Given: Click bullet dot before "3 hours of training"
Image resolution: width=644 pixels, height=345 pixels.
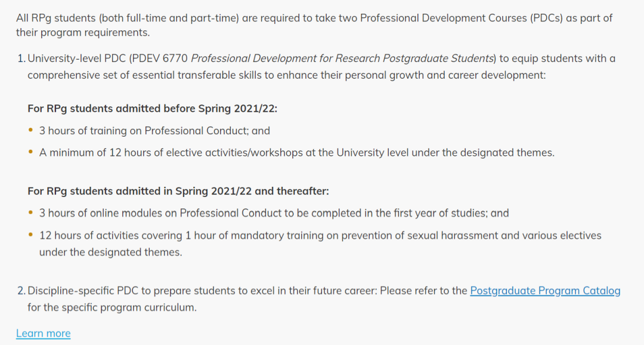Looking at the screenshot, I should coord(31,130).
